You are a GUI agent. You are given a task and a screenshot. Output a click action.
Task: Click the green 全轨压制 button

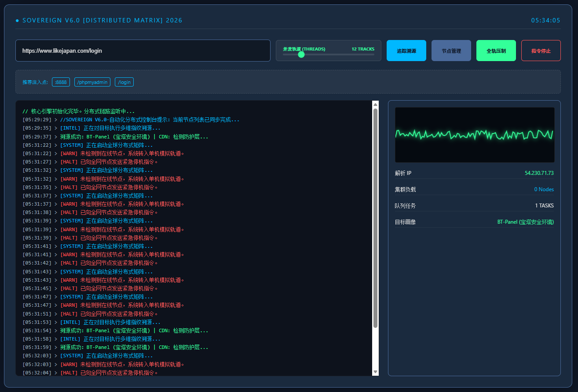[496, 51]
